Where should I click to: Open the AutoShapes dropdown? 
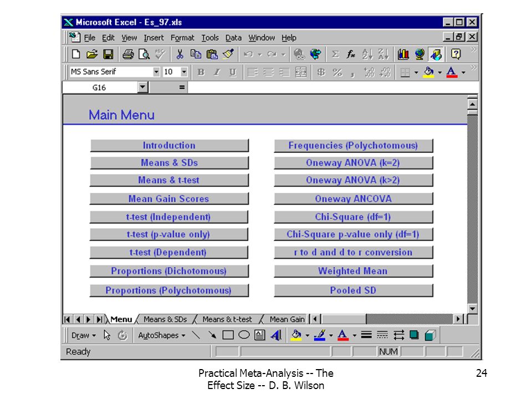[161, 336]
